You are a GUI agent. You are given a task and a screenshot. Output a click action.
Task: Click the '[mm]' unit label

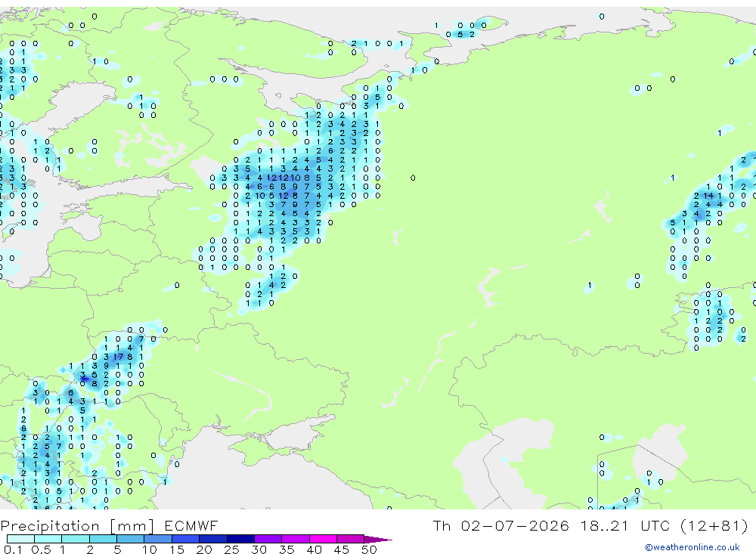132,525
